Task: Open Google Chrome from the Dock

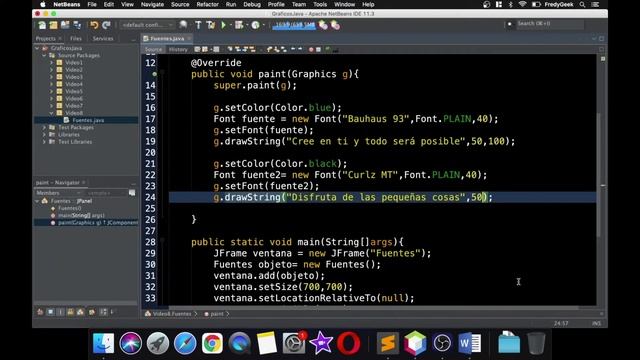Action: coord(212,343)
